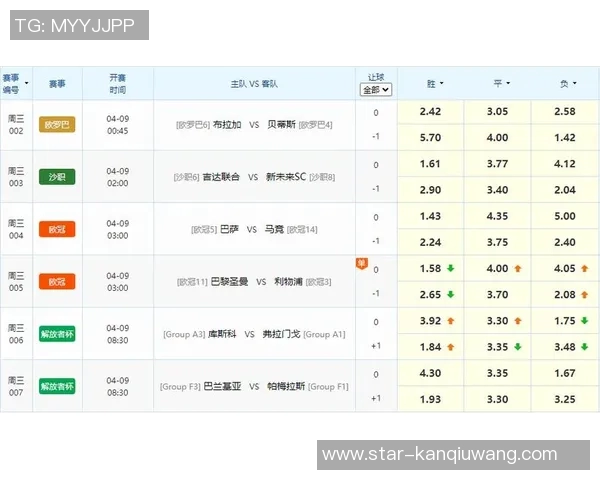Select win odds 4.30 for 巴兰基亚 match

[x=430, y=373]
